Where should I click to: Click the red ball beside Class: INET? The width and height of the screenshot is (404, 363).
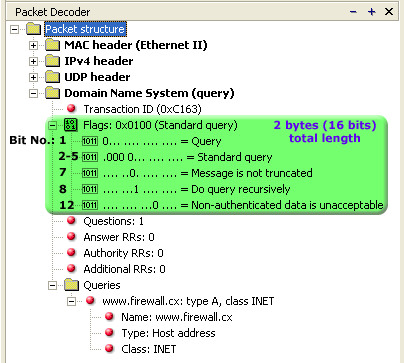coord(109,348)
